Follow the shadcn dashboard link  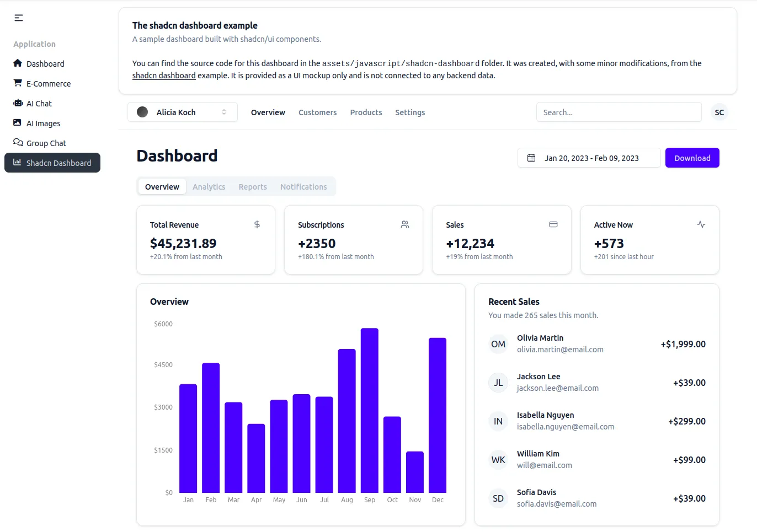(x=164, y=75)
